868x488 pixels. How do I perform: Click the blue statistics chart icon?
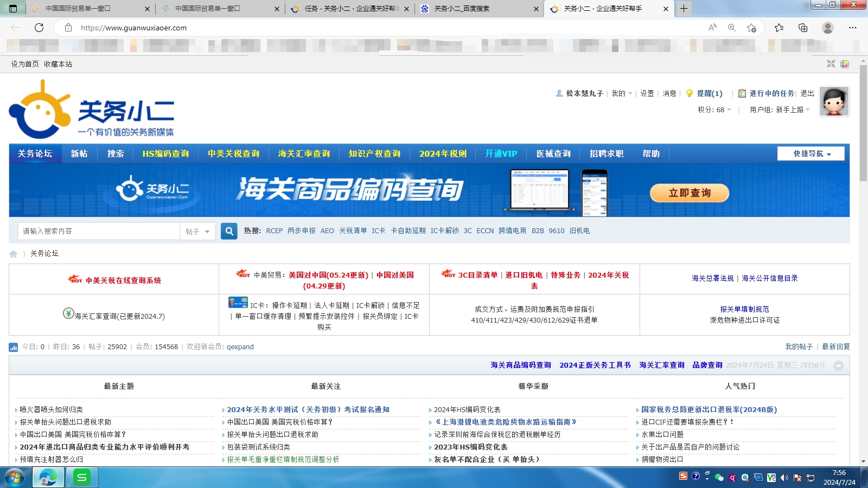click(13, 347)
